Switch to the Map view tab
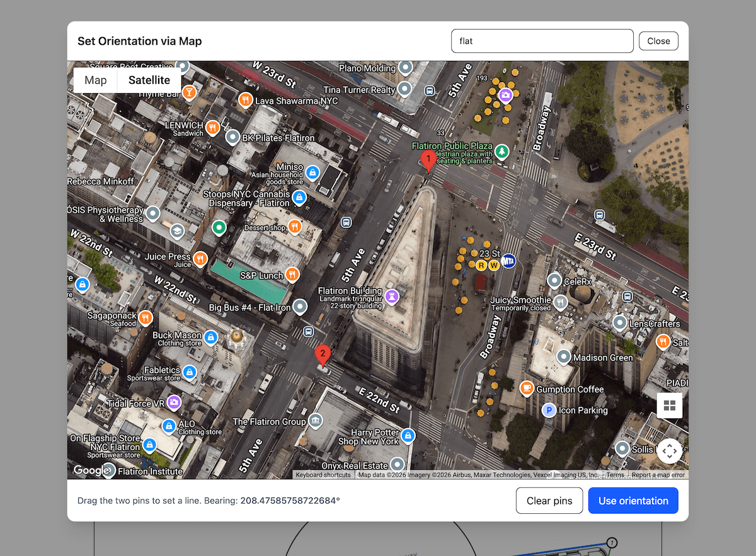This screenshot has height=556, width=756. 96,80
